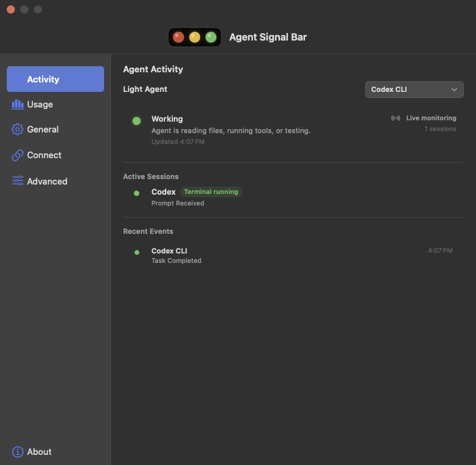Click the Live monitoring broadcast icon
Image resolution: width=476 pixels, height=465 pixels.
coord(396,118)
